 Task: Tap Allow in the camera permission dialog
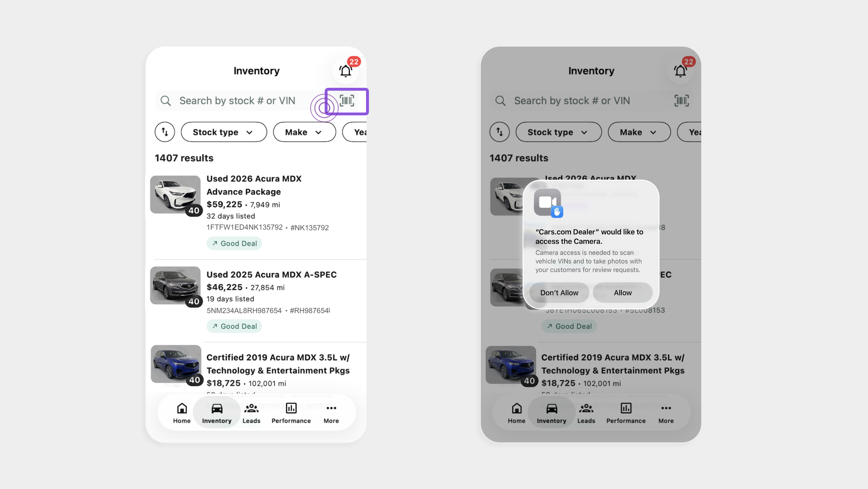623,292
